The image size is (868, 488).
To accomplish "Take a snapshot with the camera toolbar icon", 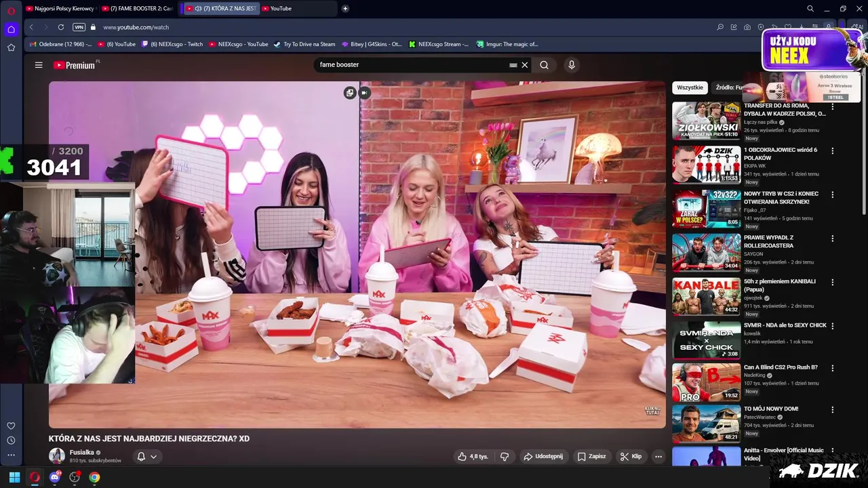I will tap(747, 27).
